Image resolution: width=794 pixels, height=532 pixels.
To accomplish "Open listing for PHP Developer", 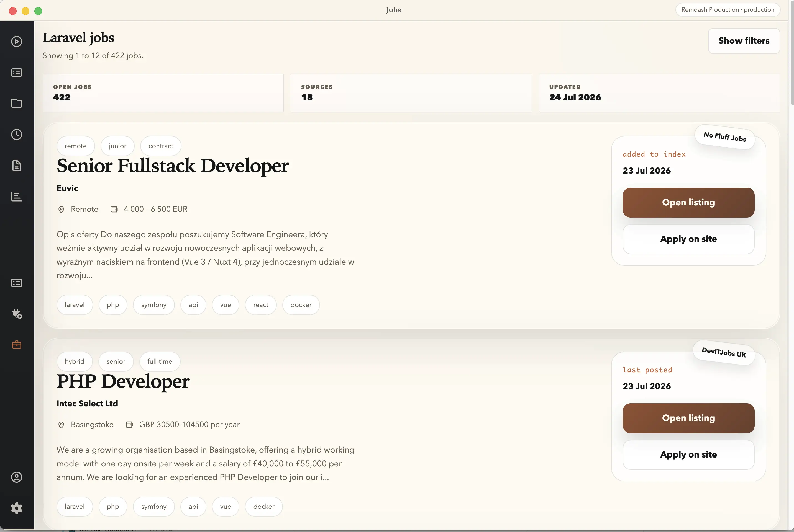I will click(688, 418).
